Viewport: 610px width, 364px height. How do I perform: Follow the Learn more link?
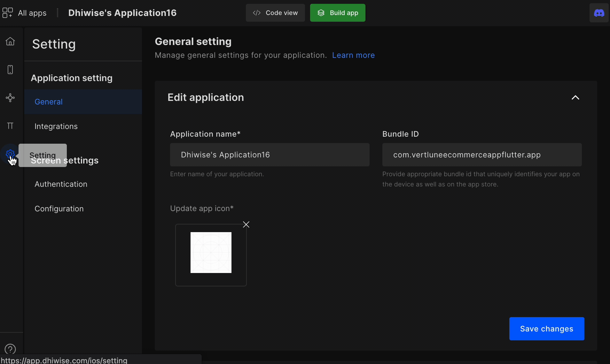[x=353, y=55]
